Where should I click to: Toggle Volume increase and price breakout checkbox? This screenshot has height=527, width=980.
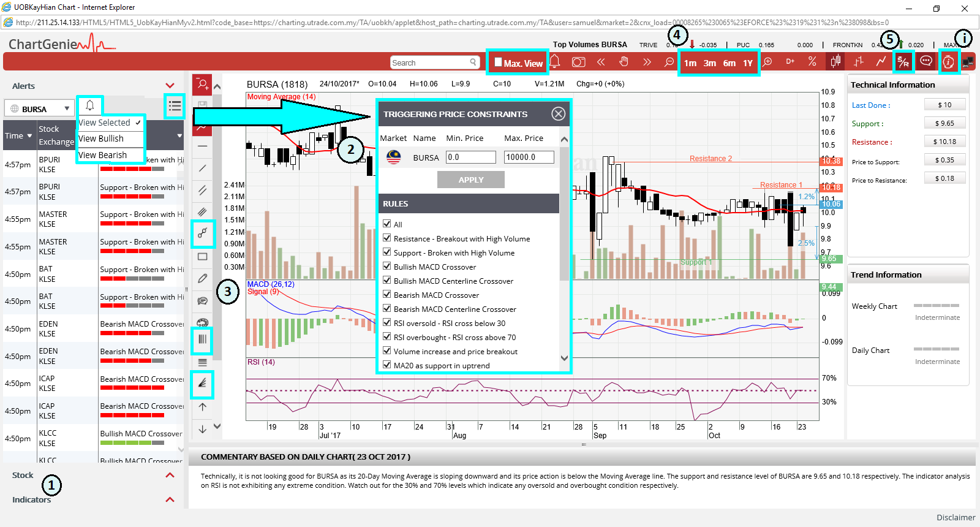[387, 351]
